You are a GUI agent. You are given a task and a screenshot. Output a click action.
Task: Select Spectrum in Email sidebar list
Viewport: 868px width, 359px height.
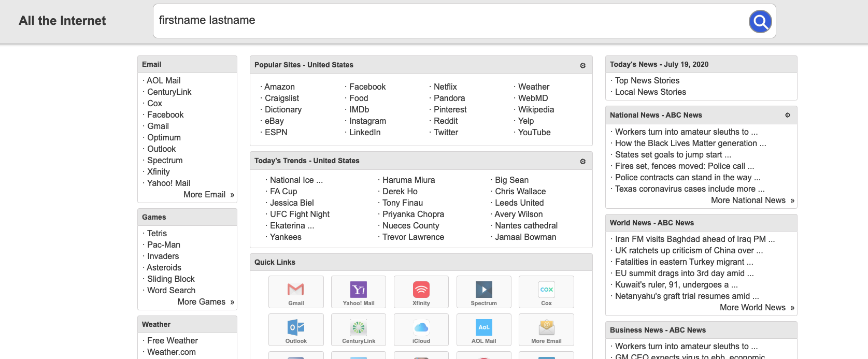point(165,161)
